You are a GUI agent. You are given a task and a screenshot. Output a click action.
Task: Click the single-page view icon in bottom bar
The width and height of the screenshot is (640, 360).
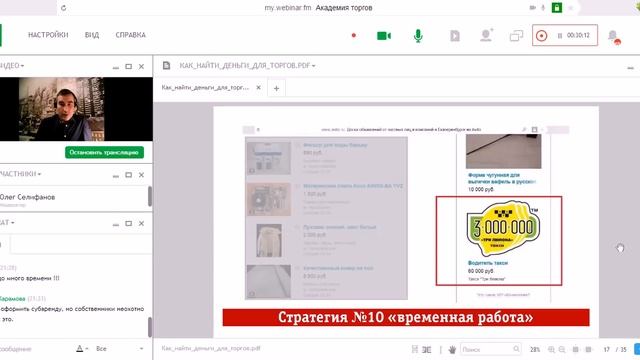click(415, 349)
